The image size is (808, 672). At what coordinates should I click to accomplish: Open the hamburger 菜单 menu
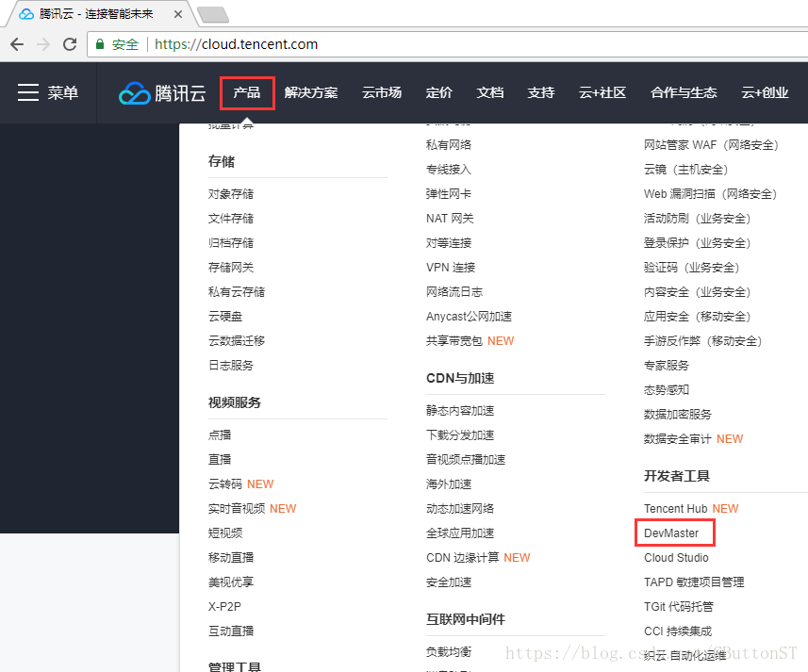(48, 92)
